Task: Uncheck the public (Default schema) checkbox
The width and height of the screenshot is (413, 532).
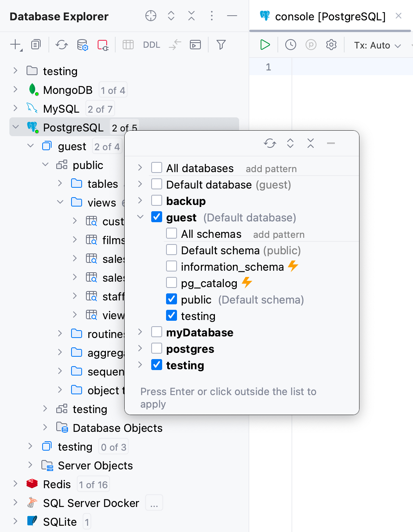Action: click(x=172, y=299)
